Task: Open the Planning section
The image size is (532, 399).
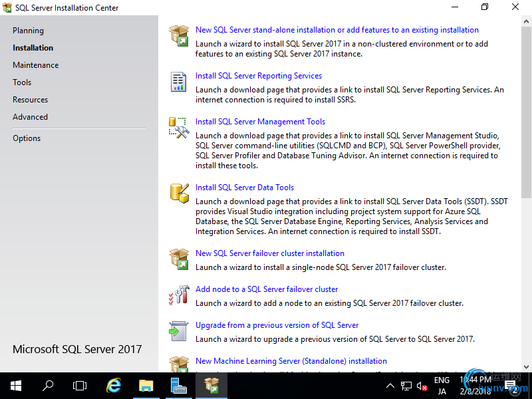Action: 28,31
